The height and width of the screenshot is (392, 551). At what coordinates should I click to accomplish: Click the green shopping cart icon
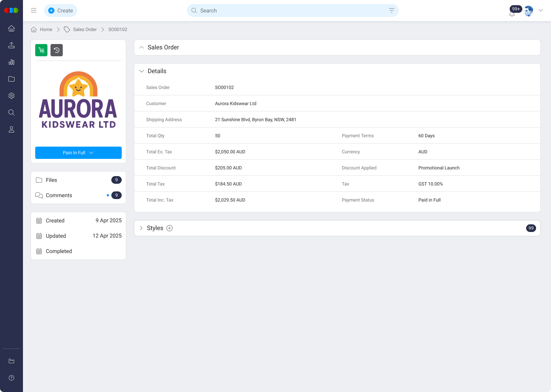(x=41, y=50)
